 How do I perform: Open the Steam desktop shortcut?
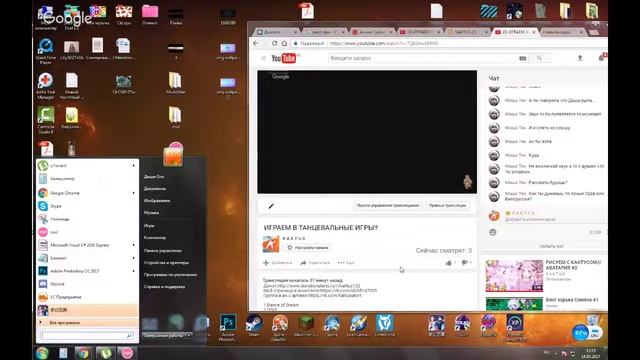(x=253, y=326)
